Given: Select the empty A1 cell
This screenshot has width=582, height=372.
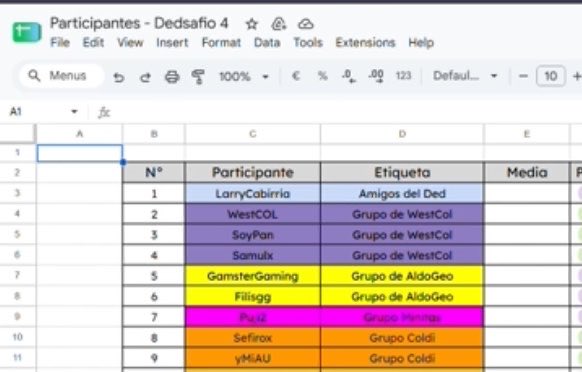Looking at the screenshot, I should pos(79,153).
